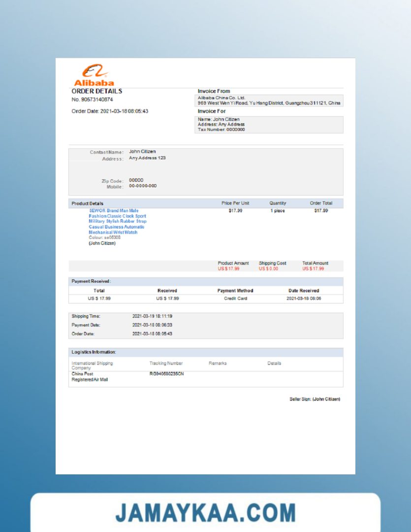Viewport: 411px width, 532px height.
Task: Select Credit Card under Payment Method
Action: [235, 299]
